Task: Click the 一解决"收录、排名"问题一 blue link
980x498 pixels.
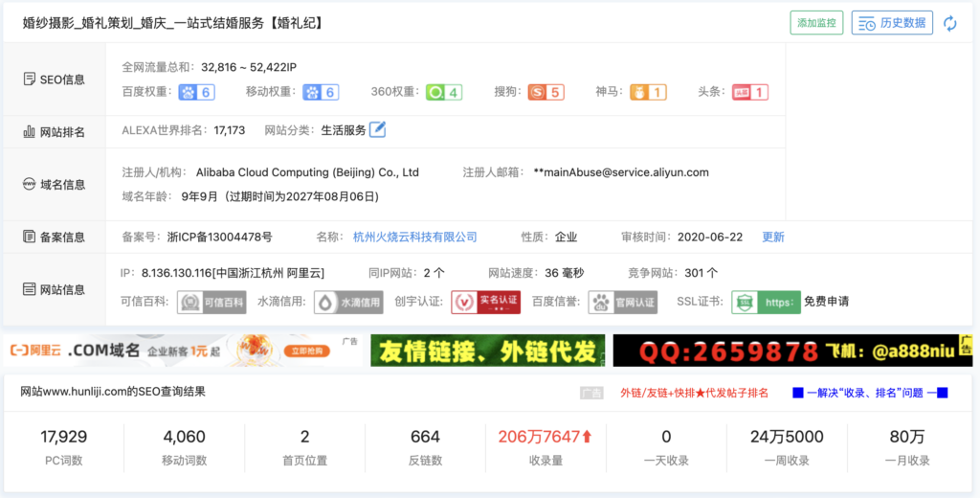Action: [x=870, y=393]
